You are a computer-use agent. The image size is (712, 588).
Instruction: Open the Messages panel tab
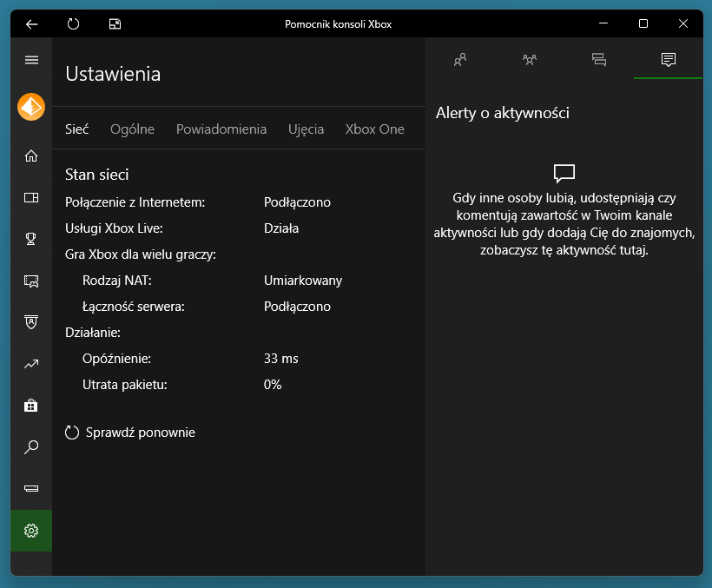(598, 60)
